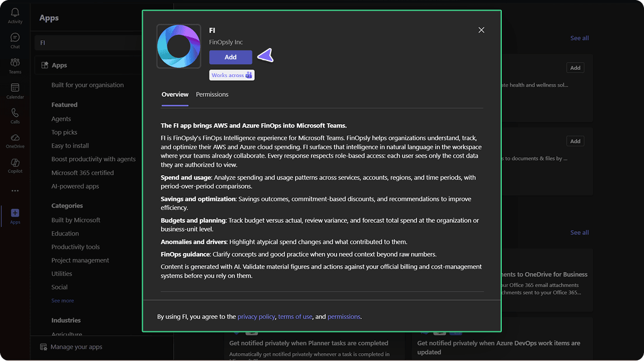Open the permissions link in footer
The width and height of the screenshot is (644, 361).
[x=344, y=317]
